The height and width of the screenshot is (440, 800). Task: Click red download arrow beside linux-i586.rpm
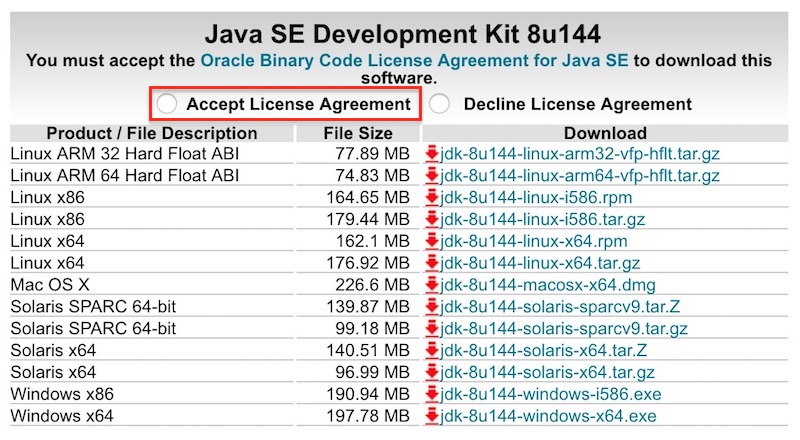click(x=432, y=198)
